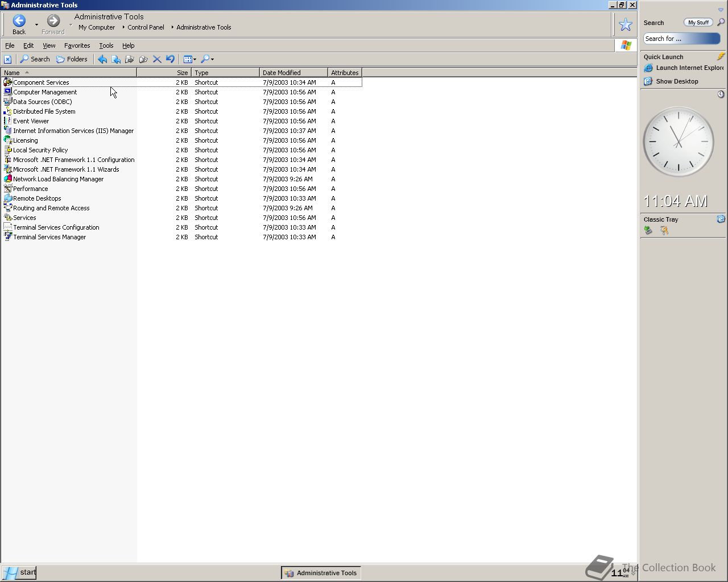Select the Routing and Remote Access icon
728x582 pixels.
pos(7,208)
